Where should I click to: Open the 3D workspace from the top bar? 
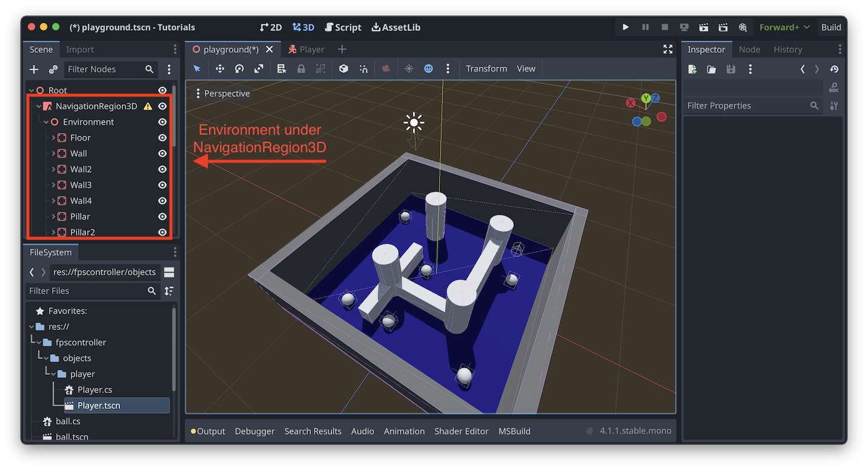pyautogui.click(x=303, y=27)
